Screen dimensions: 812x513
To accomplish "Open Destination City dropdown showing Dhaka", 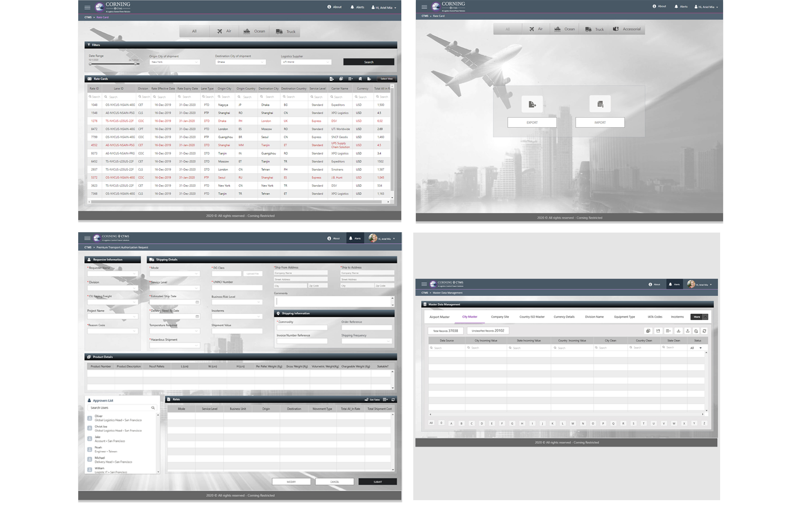I will (x=241, y=62).
